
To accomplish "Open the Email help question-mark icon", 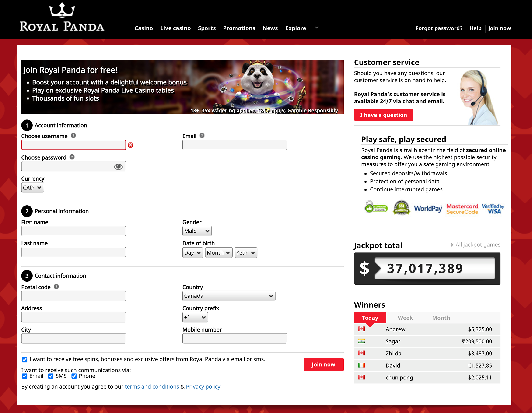I will tap(202, 136).
